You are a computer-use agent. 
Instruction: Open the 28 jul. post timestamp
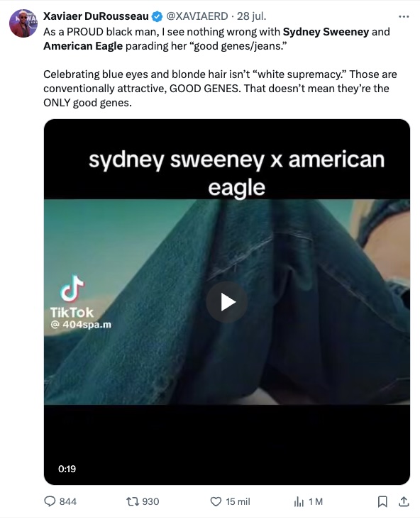tap(251, 16)
